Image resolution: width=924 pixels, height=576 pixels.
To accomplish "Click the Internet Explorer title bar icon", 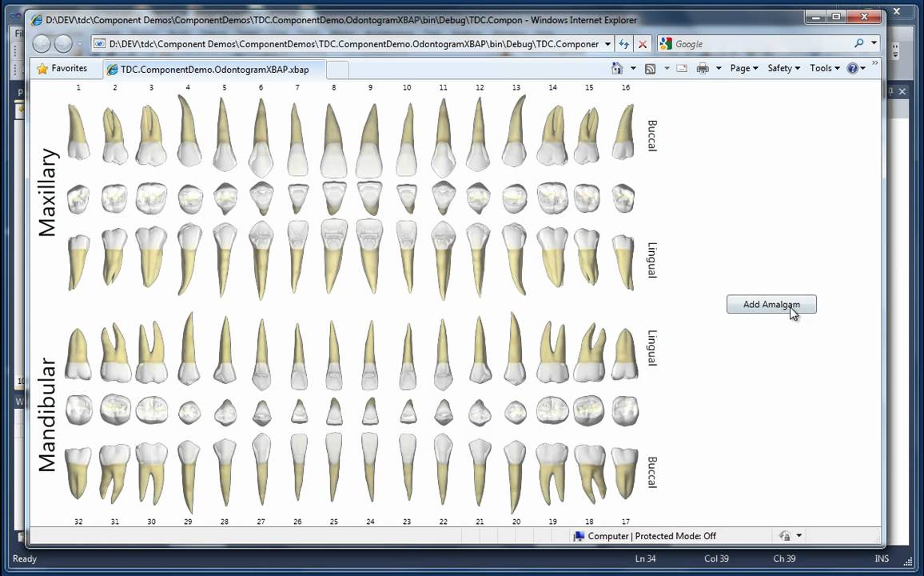I will [37, 20].
